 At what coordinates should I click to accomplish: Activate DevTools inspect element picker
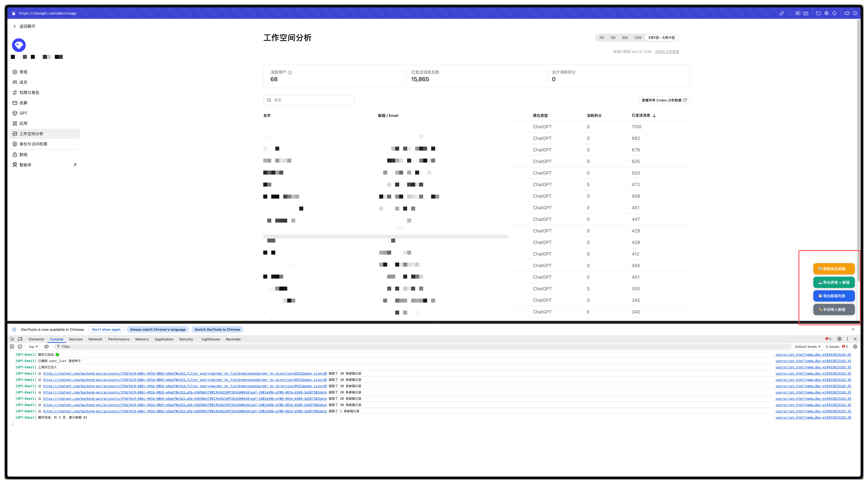coord(12,339)
